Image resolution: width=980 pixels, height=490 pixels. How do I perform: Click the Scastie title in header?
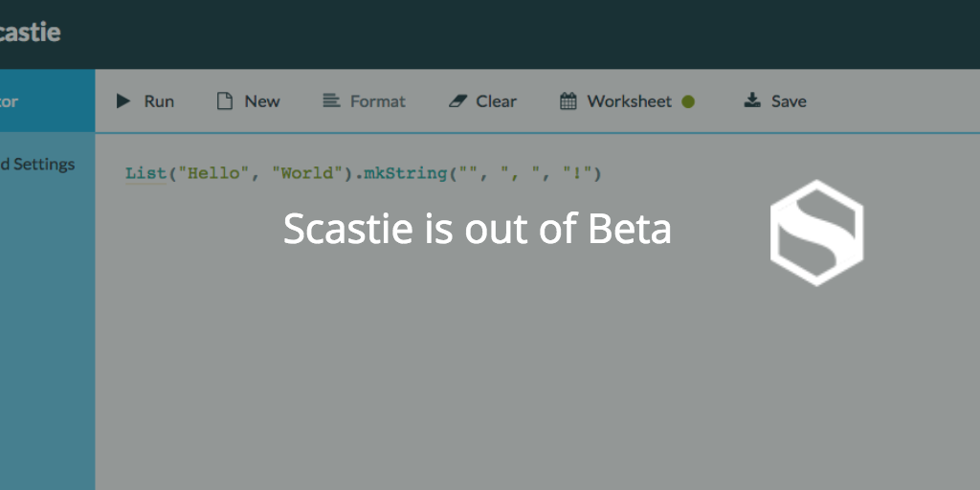click(x=30, y=32)
